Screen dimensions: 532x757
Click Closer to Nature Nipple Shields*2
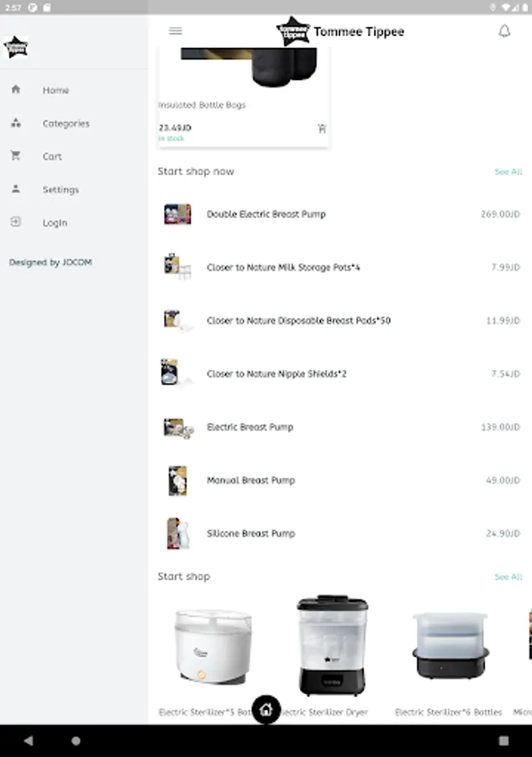(x=277, y=373)
